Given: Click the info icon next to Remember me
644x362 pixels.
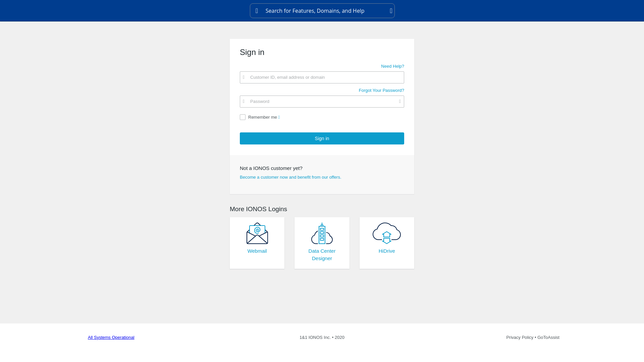Looking at the screenshot, I should pyautogui.click(x=279, y=117).
